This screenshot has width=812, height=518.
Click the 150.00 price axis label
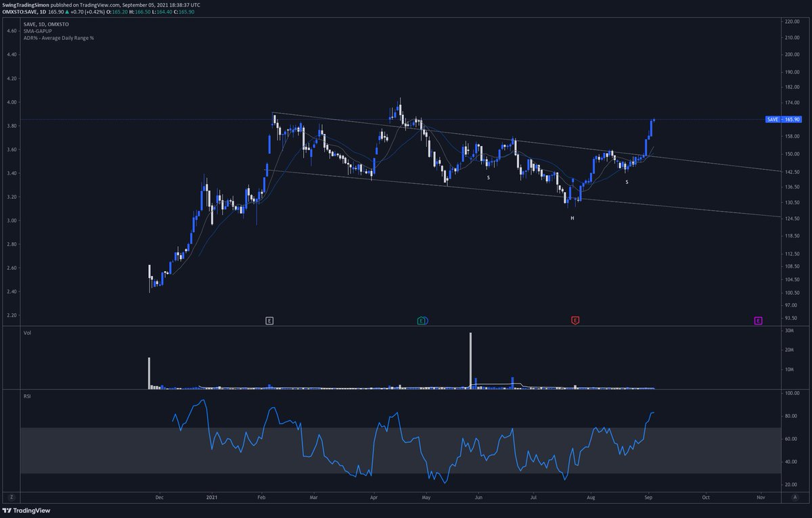pyautogui.click(x=791, y=154)
